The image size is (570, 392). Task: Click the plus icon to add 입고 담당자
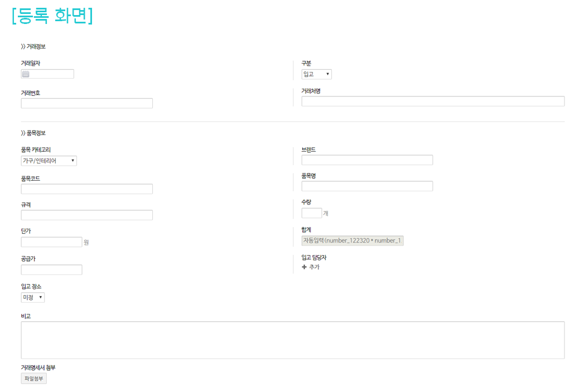(x=305, y=267)
